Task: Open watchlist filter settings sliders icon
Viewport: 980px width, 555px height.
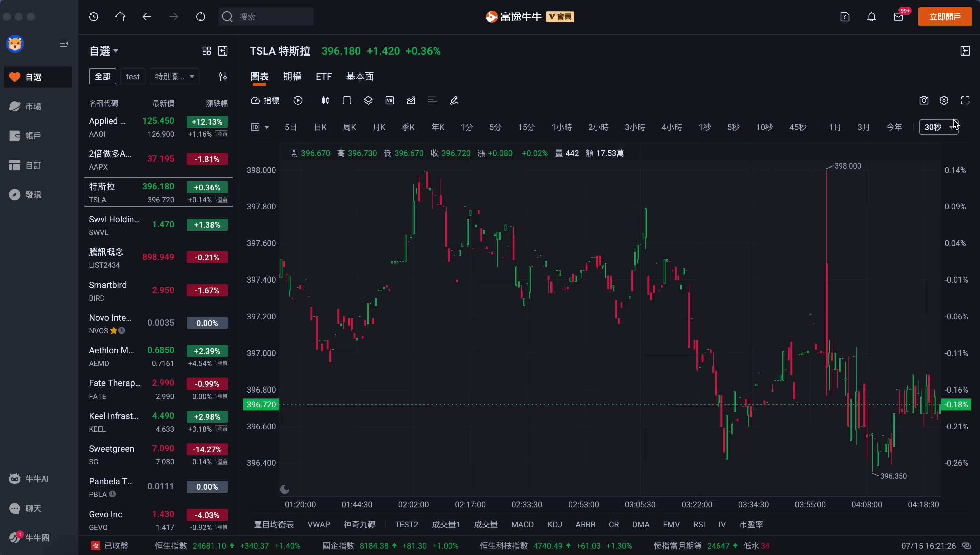Action: pyautogui.click(x=223, y=77)
